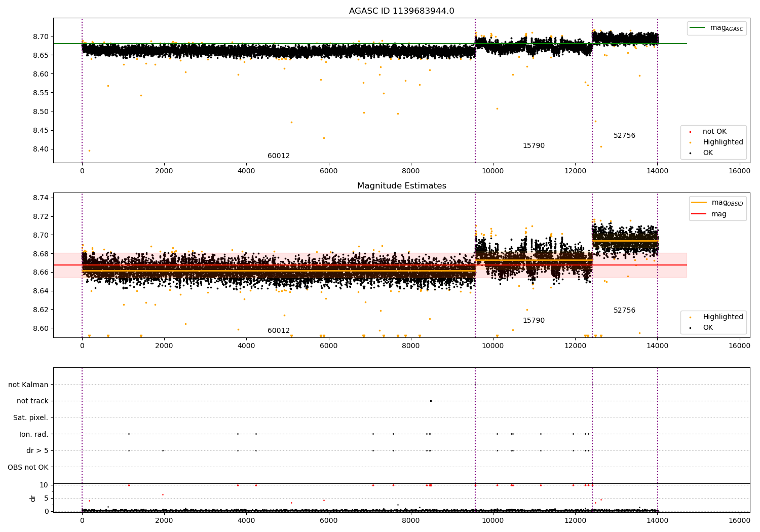Click the 15790 annotation in the top plot
The width and height of the screenshot is (760, 532).
534,146
